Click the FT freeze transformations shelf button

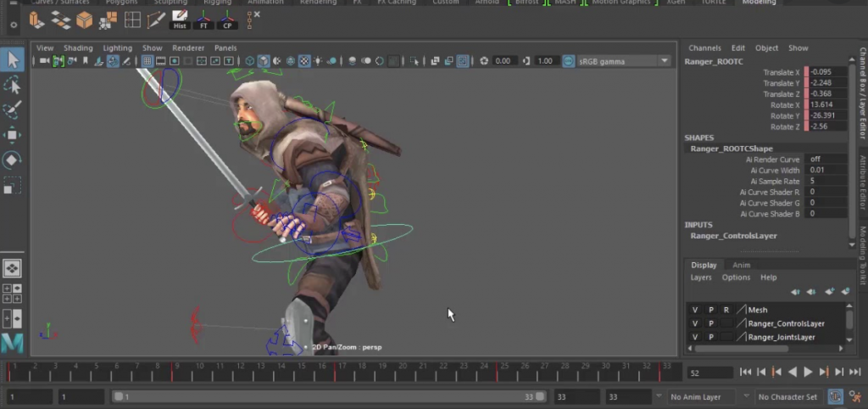pyautogui.click(x=203, y=20)
